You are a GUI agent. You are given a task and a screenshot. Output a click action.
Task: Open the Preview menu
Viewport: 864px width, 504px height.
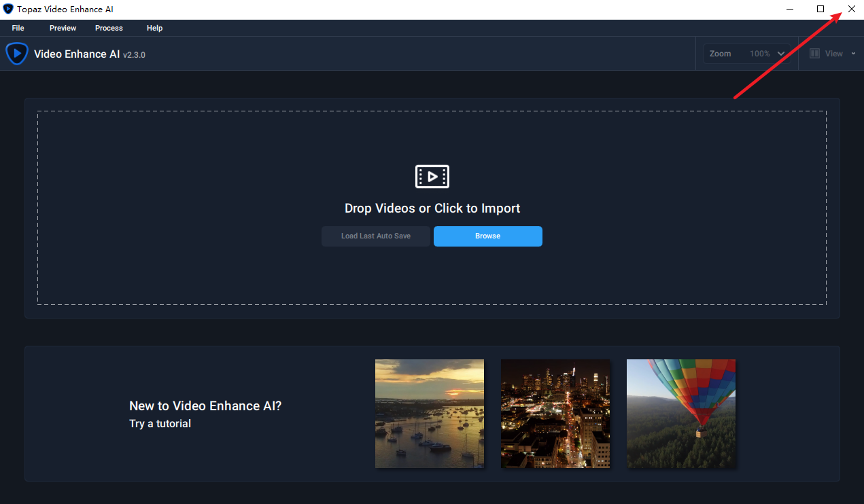point(63,28)
